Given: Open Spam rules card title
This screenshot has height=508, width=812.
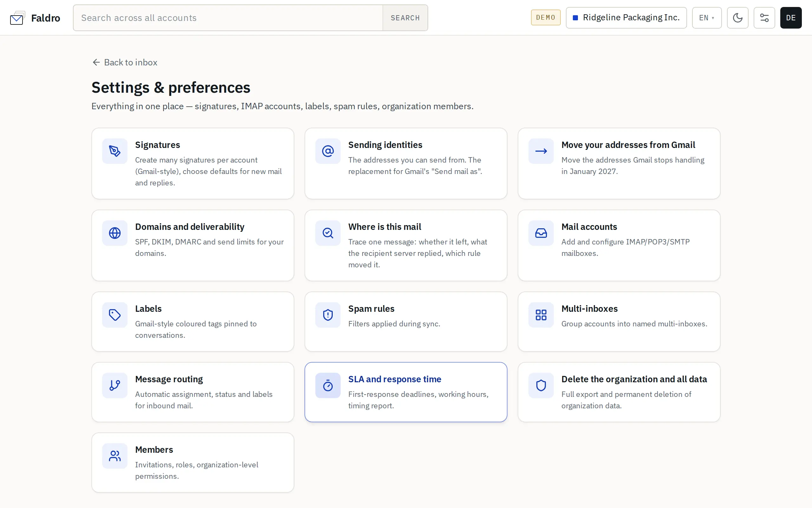Looking at the screenshot, I should tap(371, 308).
